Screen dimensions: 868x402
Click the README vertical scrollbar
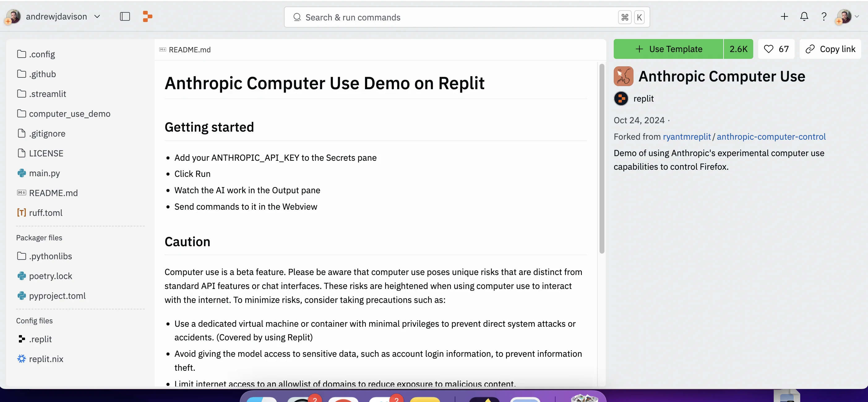(601, 159)
